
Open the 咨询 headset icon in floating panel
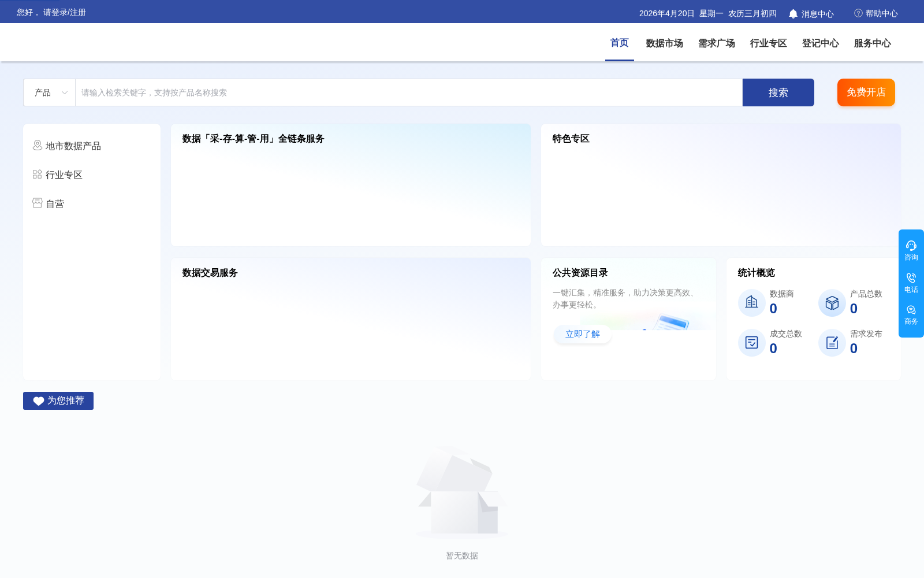coord(911,246)
